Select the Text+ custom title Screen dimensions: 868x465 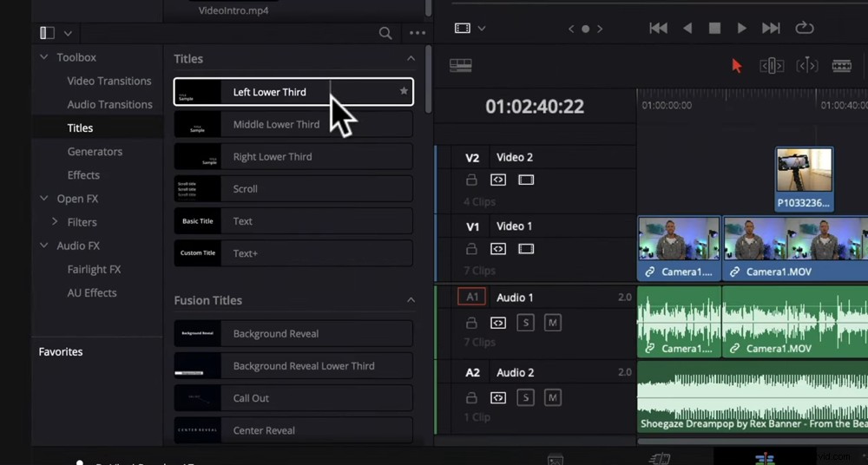[x=293, y=253]
